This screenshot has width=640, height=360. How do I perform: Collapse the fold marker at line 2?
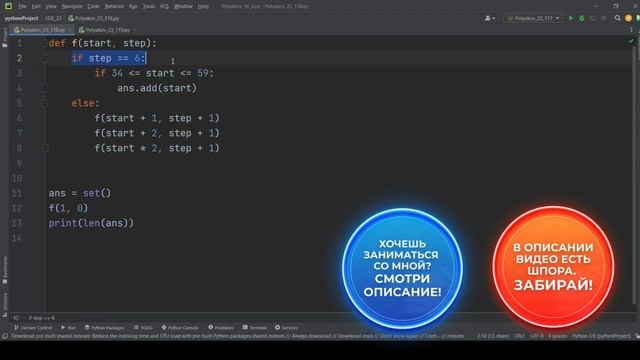coord(45,58)
